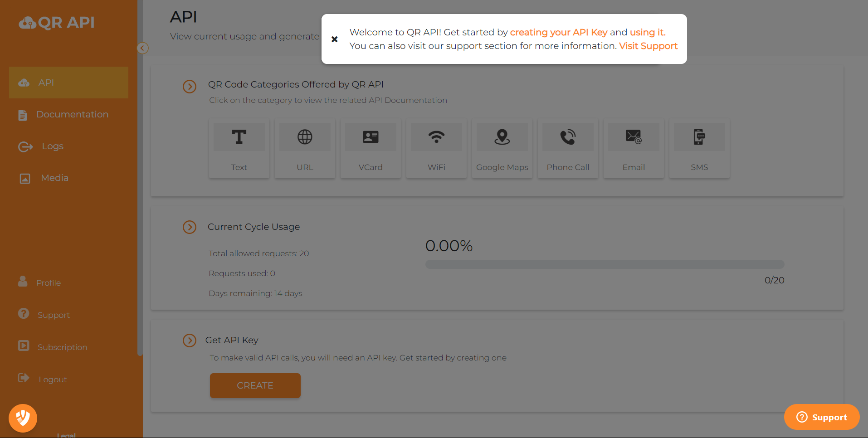Select the URL globe category icon
Screen dimensions: 868x438
pyautogui.click(x=305, y=137)
